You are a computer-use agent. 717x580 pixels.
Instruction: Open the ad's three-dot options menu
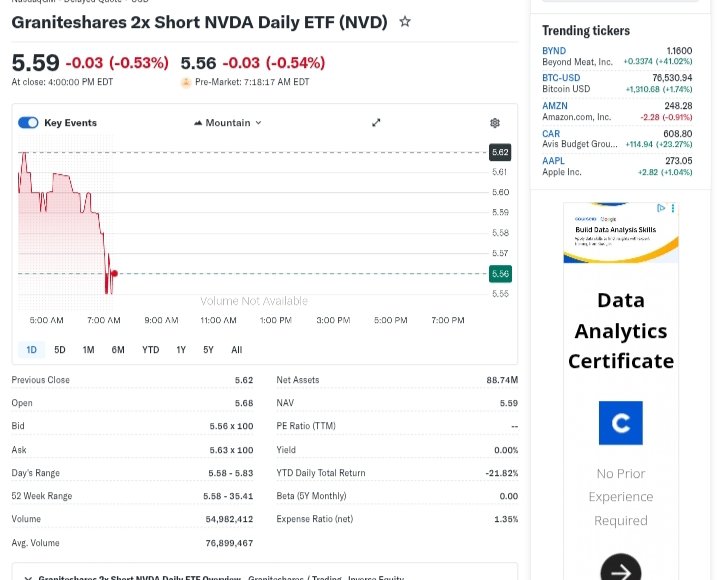pos(673,208)
